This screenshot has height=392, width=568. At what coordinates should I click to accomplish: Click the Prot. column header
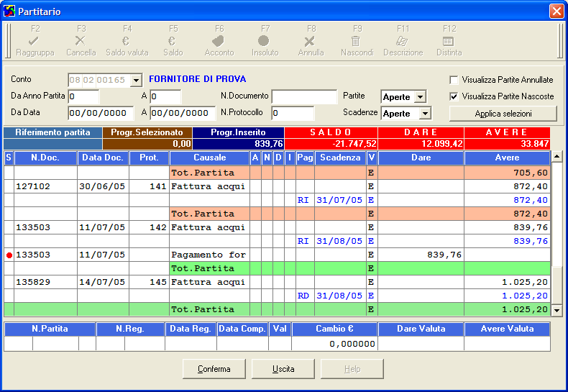click(149, 158)
